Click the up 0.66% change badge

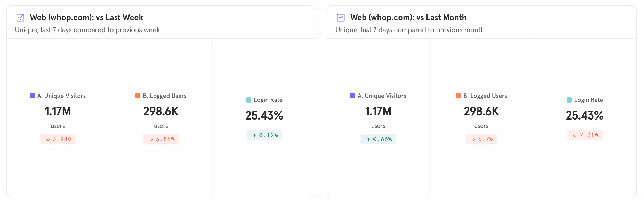pos(378,139)
